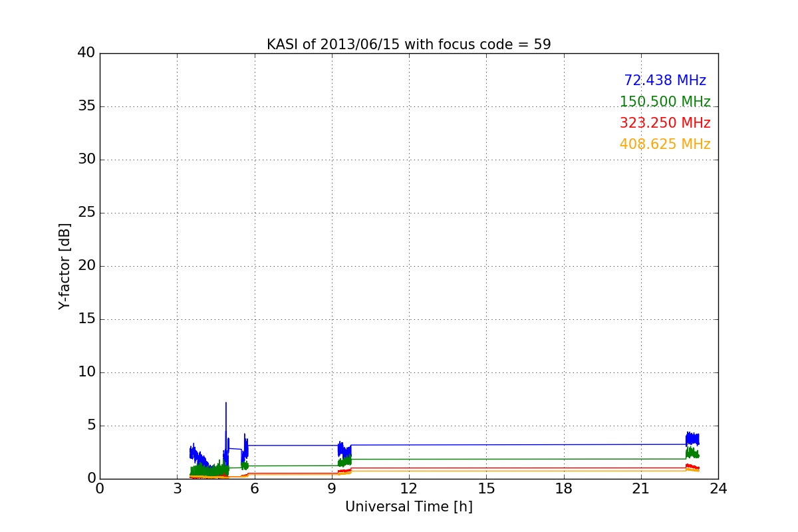This screenshot has width=798, height=532.
Task: Click x-axis tick label 24
Action: click(718, 489)
